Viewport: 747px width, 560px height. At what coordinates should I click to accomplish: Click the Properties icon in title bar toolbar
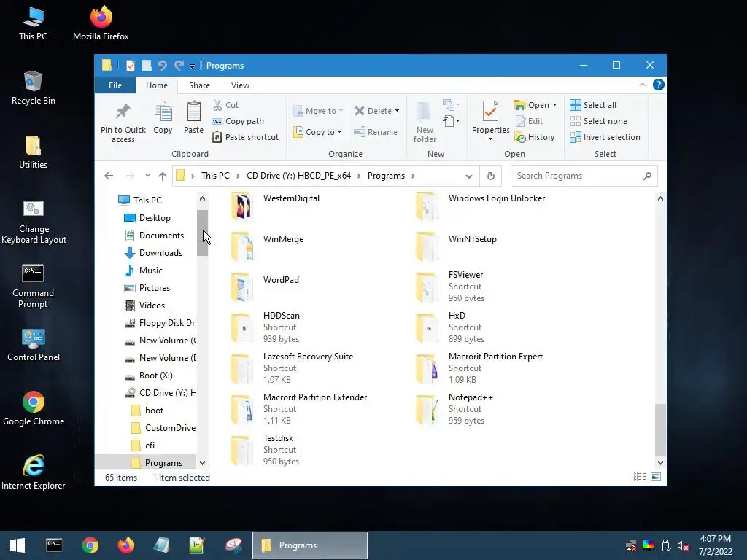point(130,65)
